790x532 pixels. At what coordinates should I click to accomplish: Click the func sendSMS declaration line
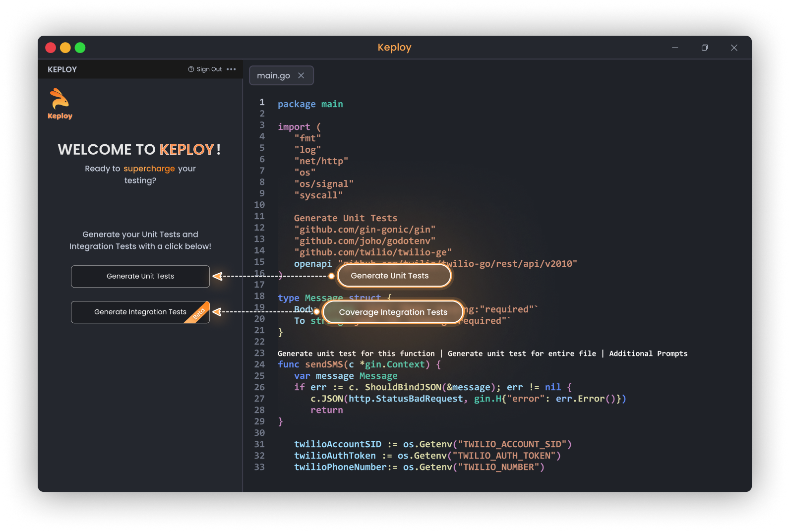point(360,364)
